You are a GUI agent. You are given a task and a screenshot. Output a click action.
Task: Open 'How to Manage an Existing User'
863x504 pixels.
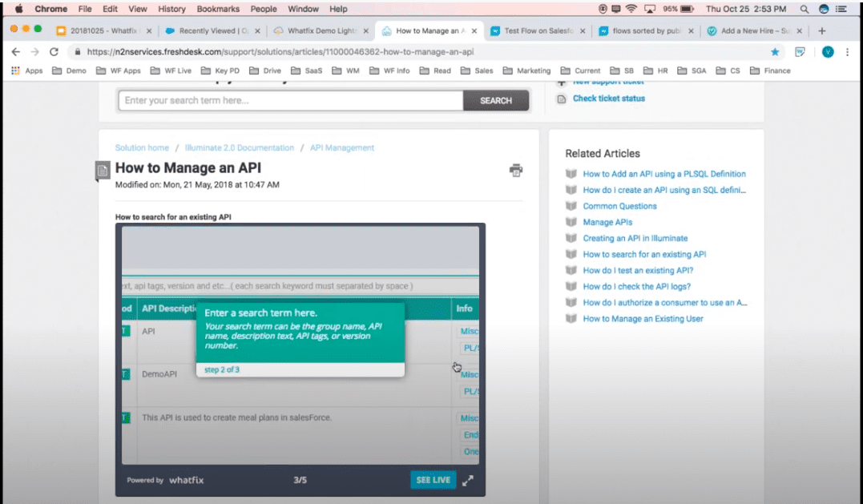click(x=643, y=319)
